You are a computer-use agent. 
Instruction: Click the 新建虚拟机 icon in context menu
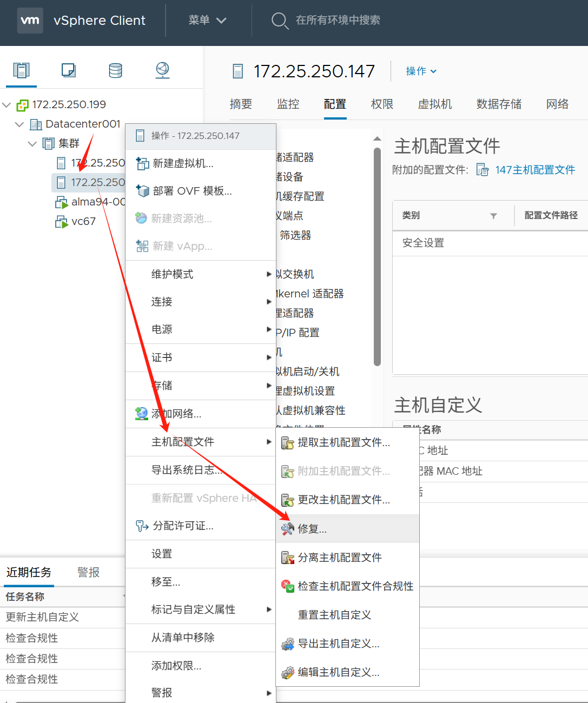point(142,163)
